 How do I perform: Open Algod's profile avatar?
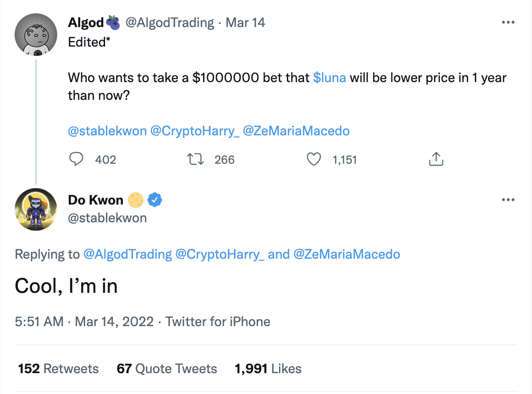pos(36,35)
